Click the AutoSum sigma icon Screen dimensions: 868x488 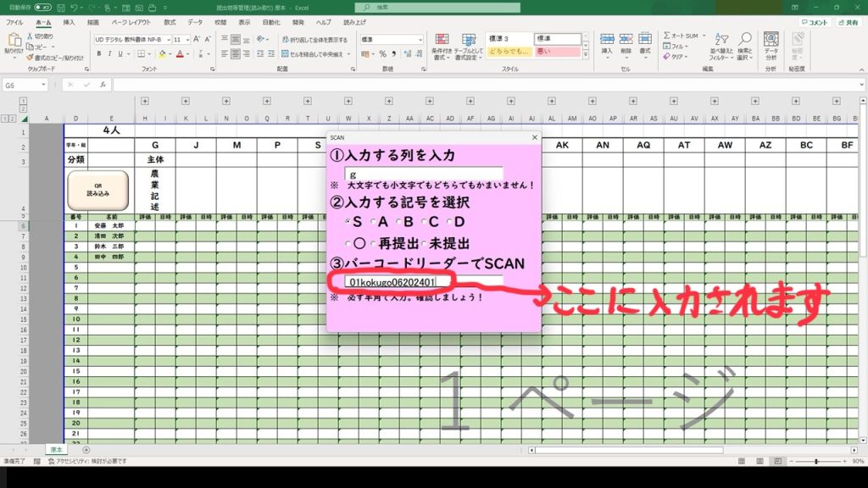pyautogui.click(x=668, y=36)
